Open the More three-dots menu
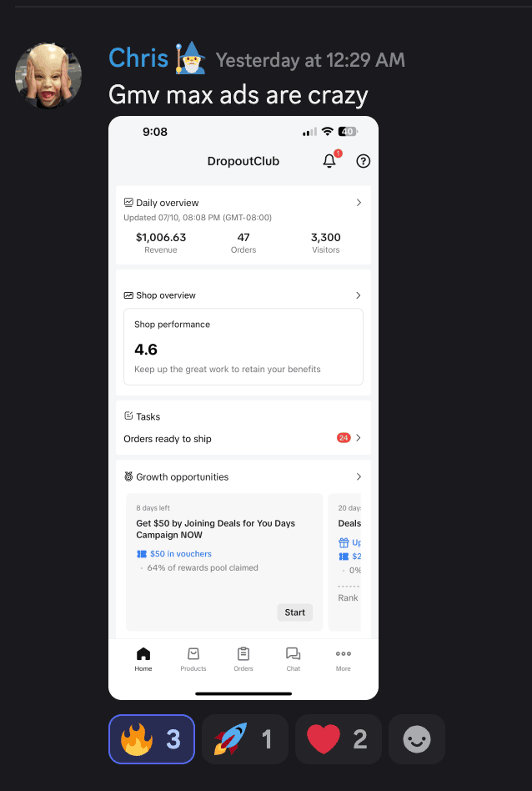 (344, 659)
